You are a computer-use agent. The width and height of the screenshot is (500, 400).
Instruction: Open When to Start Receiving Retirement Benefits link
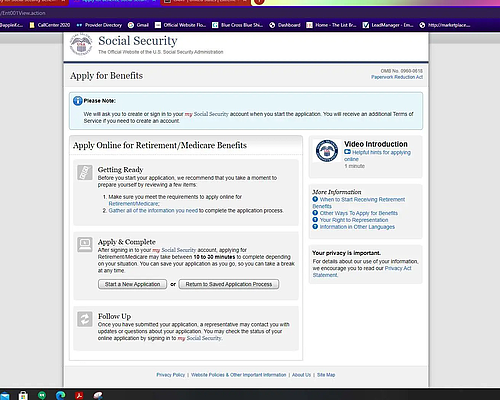359,203
